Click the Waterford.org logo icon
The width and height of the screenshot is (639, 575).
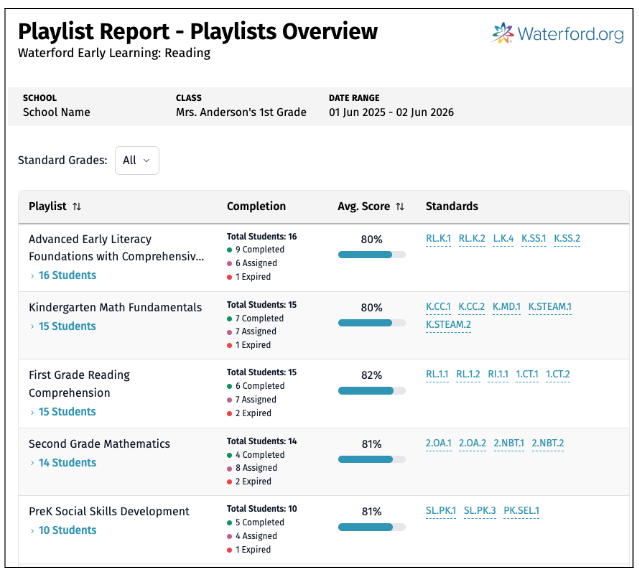coord(503,34)
